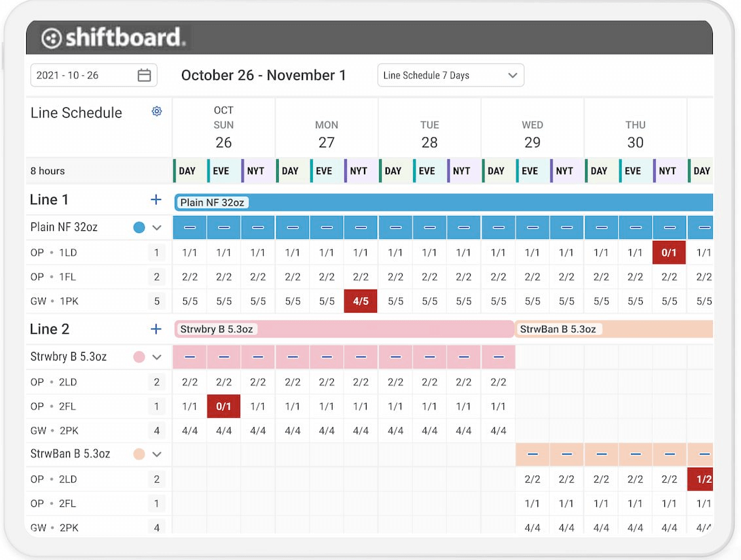Add a product to Line 2 with plus icon
Viewport: 741px width, 560px height.
pyautogui.click(x=156, y=328)
